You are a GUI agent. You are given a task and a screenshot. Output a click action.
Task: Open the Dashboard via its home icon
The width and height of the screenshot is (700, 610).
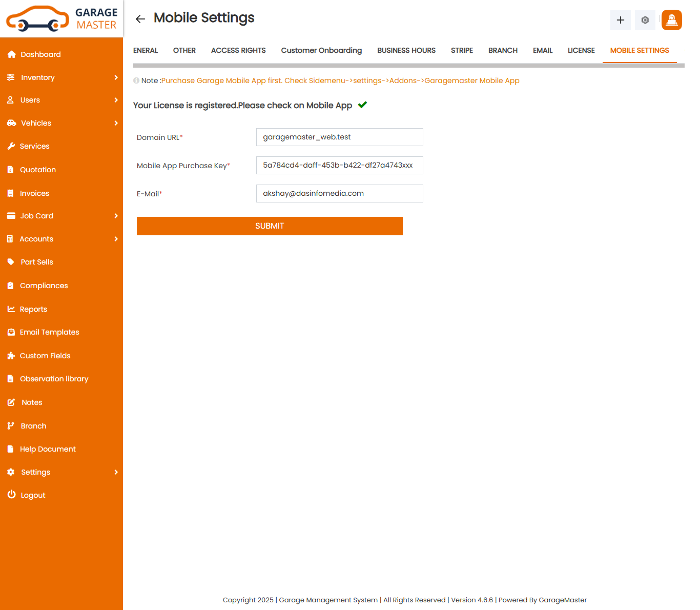point(11,54)
